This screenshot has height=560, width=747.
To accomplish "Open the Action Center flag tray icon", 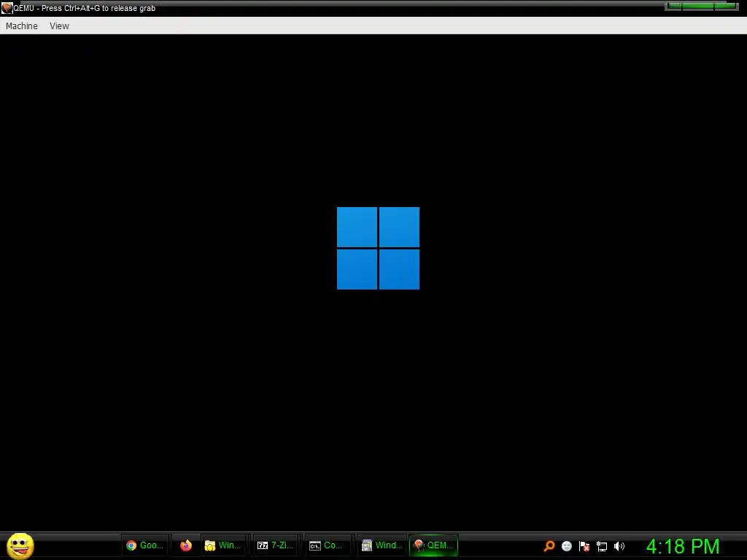I will pyautogui.click(x=584, y=546).
